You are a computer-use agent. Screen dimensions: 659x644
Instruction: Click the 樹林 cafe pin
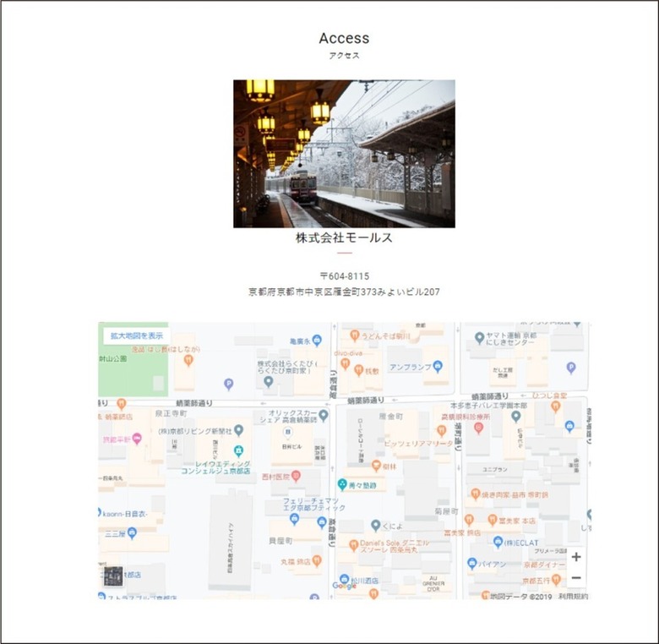[x=376, y=466]
